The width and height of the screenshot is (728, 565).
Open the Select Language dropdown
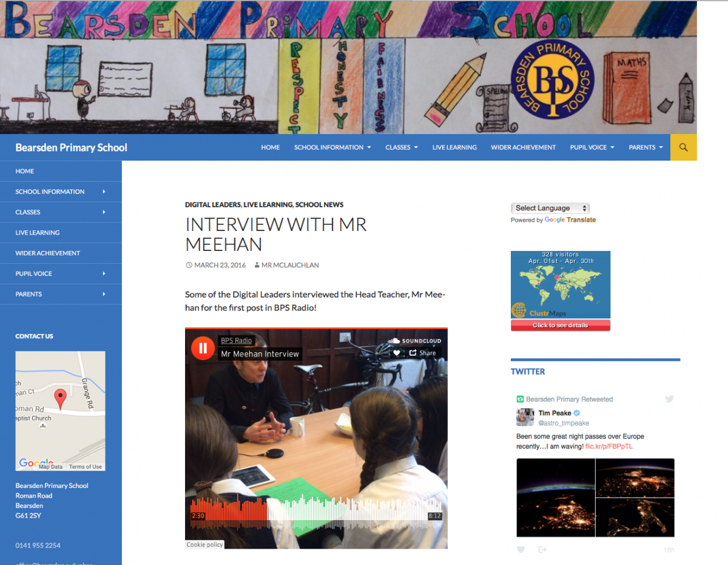550,207
